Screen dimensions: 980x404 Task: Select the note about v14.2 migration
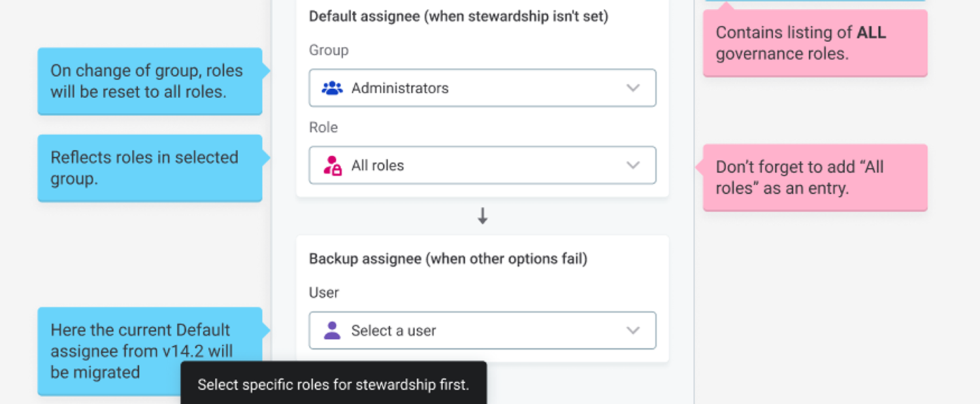[150, 351]
